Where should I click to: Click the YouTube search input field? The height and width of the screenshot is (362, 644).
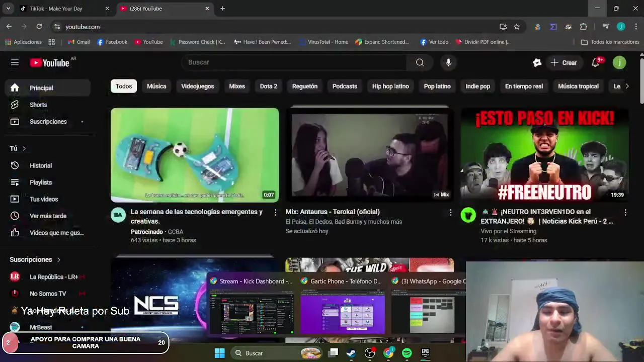click(x=294, y=62)
